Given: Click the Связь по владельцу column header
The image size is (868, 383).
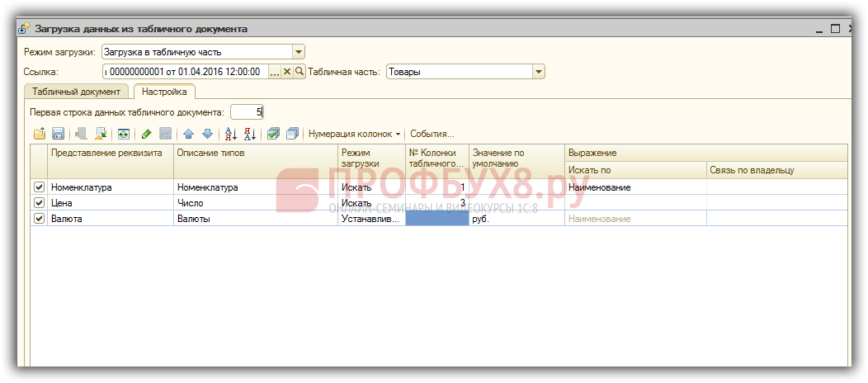Looking at the screenshot, I should coord(777,170).
